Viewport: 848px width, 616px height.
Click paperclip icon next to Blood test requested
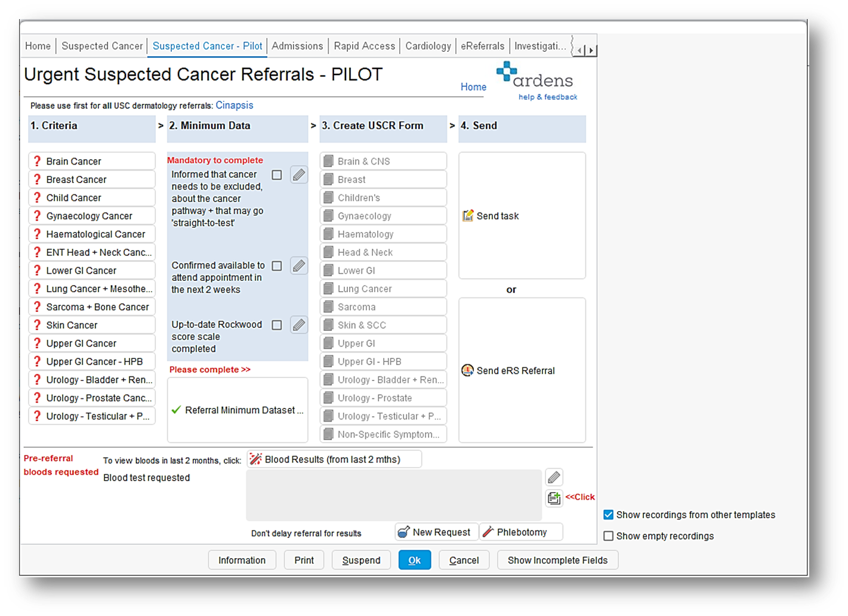[x=554, y=477]
